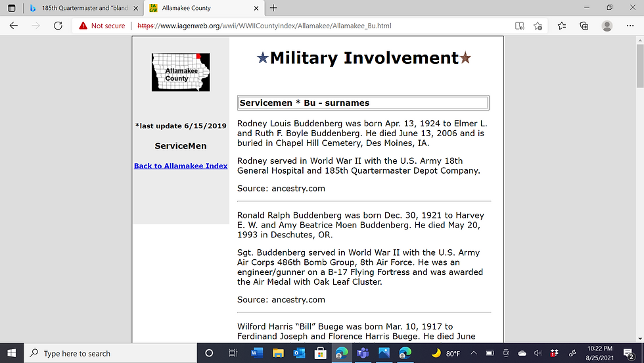This screenshot has width=644, height=363.
Task: Open the Immersive Reader icon
Action: point(520,26)
